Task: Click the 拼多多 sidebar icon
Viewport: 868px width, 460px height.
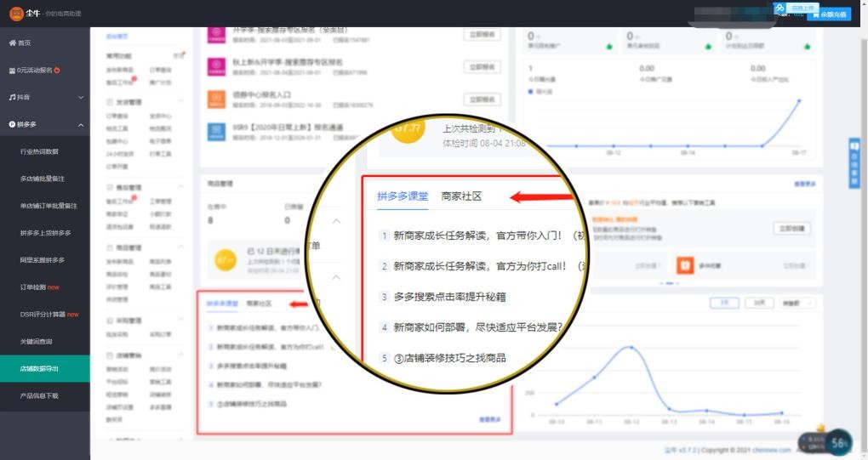Action: (x=12, y=124)
